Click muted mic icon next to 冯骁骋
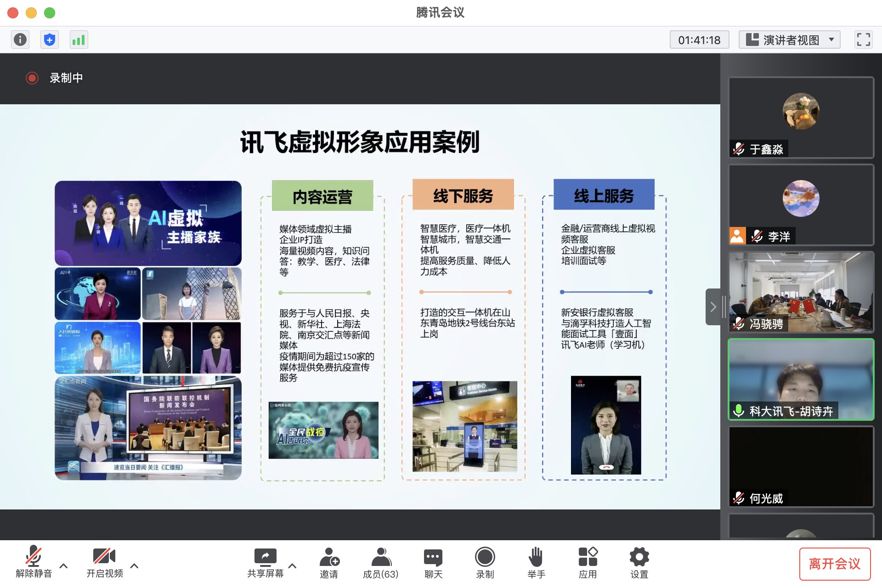The width and height of the screenshot is (882, 588). pos(739,323)
